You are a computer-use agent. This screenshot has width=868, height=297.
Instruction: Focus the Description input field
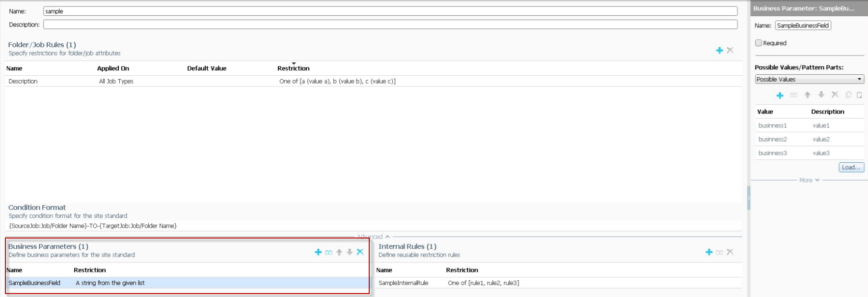point(390,24)
